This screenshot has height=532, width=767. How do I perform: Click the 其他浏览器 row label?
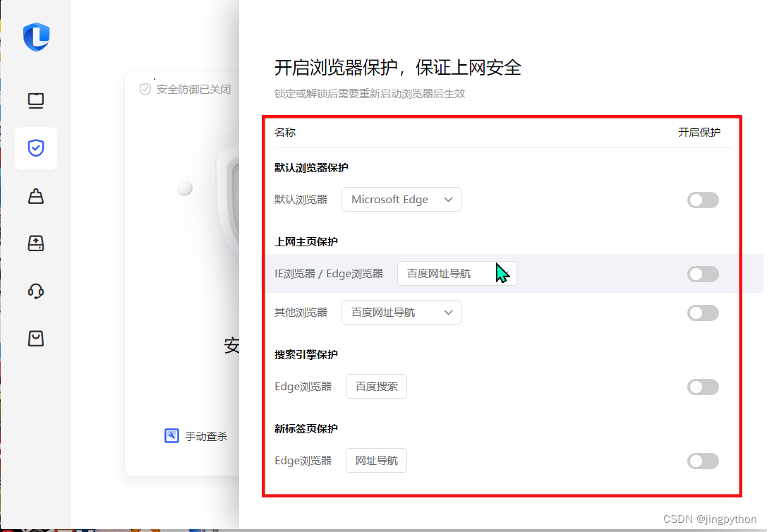tap(301, 313)
